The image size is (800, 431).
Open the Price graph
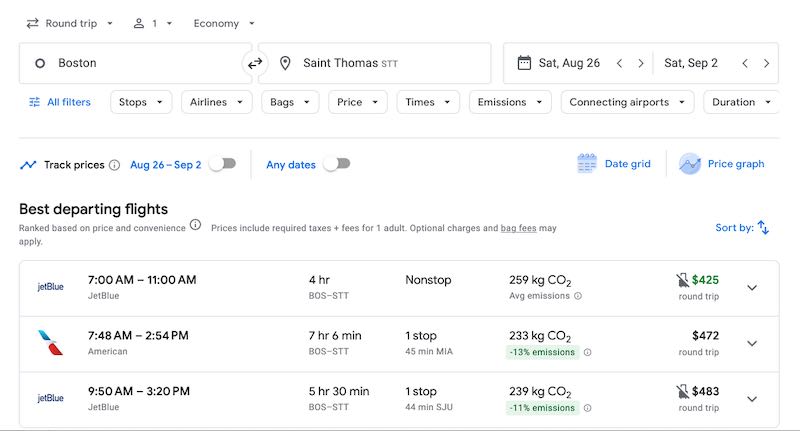722,164
